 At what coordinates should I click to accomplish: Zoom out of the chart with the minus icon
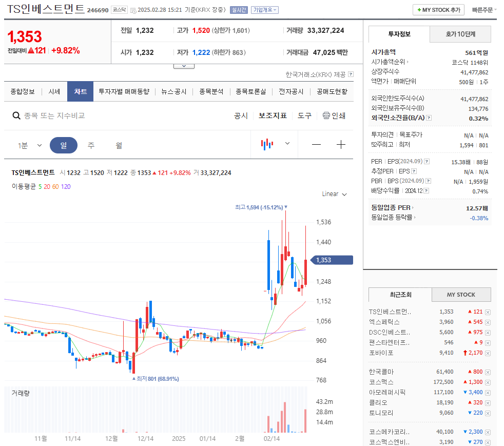pyautogui.click(x=316, y=145)
